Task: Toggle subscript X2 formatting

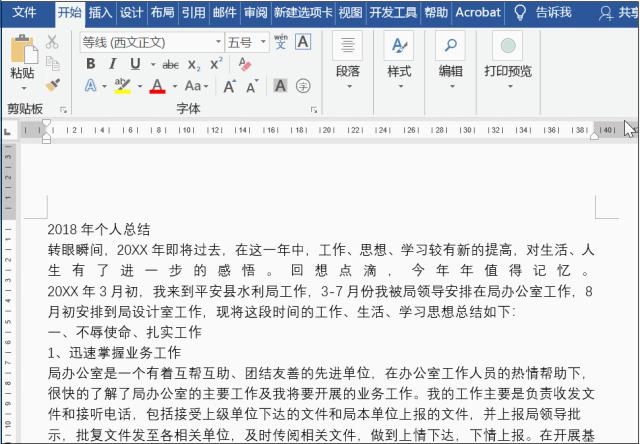Action: [194, 65]
